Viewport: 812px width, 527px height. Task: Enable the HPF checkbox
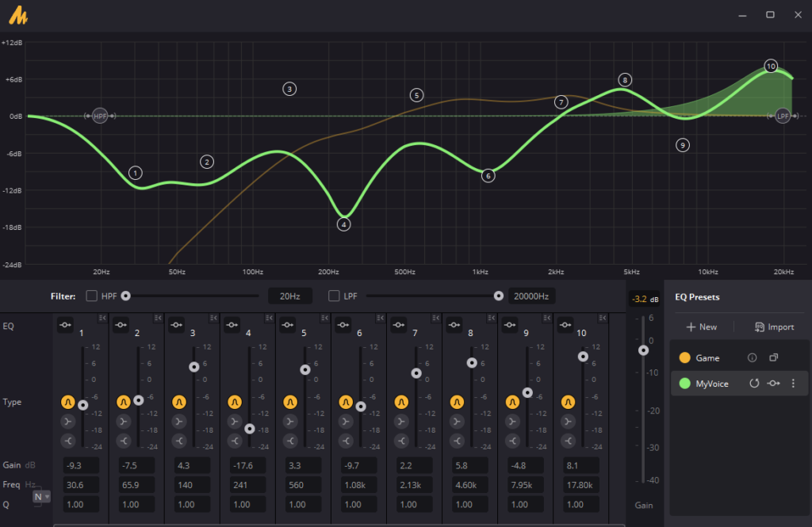92,296
